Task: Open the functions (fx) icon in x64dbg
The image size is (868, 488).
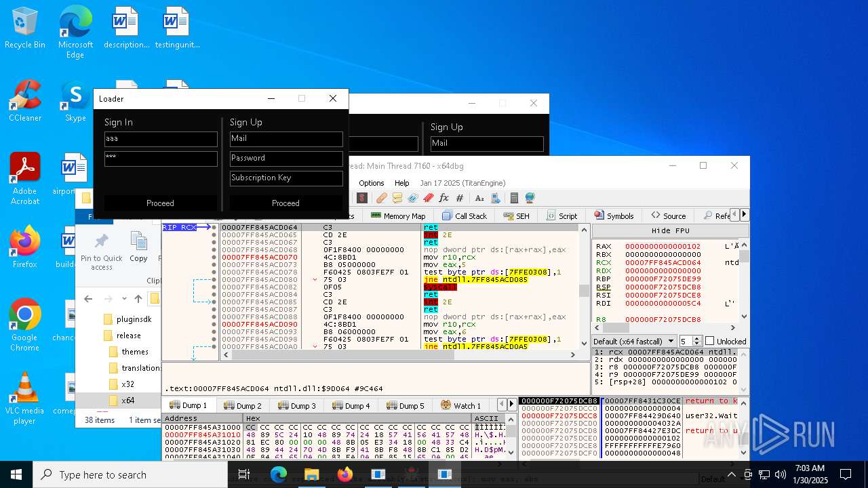Action: pos(443,198)
